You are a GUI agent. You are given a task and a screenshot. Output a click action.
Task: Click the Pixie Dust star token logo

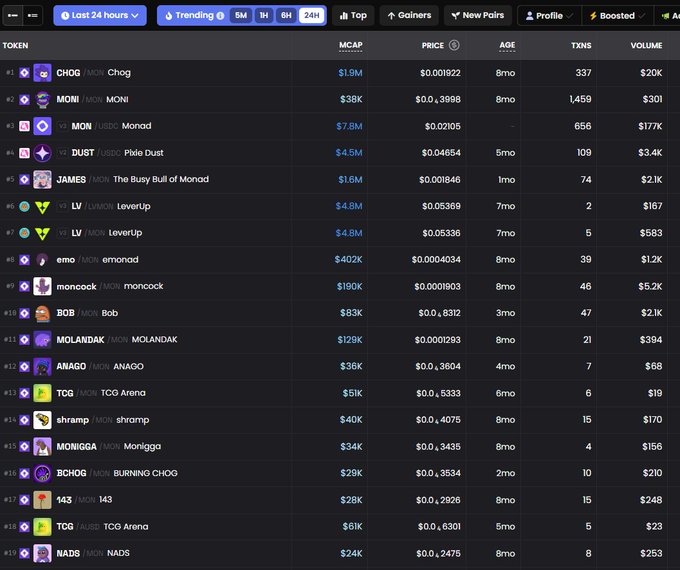click(42, 153)
